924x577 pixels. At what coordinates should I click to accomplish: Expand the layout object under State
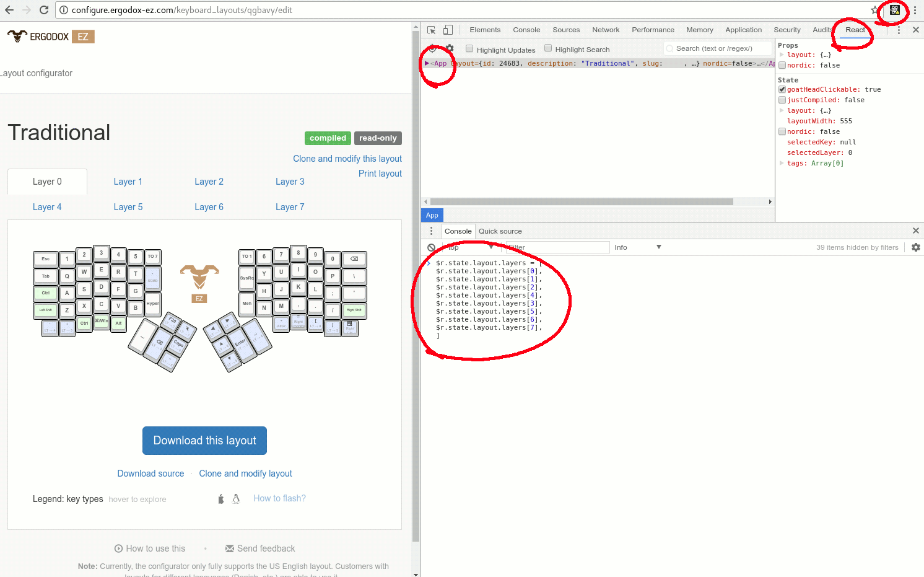[x=782, y=110]
